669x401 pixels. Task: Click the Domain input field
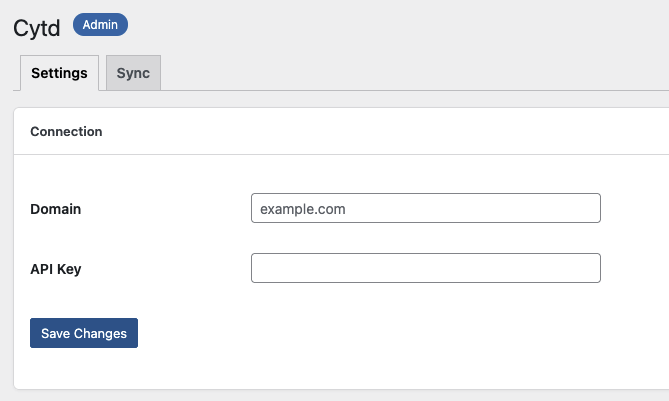(425, 208)
